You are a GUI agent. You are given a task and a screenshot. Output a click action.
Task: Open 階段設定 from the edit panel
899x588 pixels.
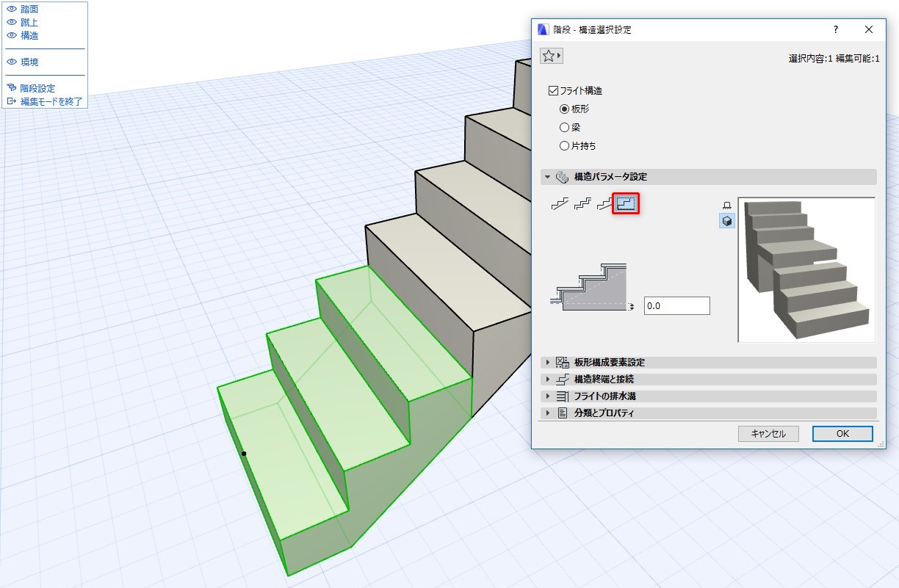pos(37,88)
